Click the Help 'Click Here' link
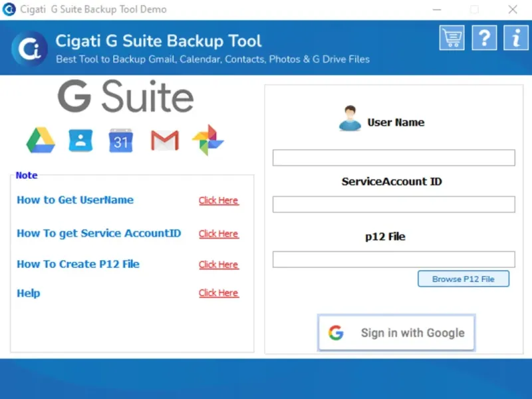Screen dimensions: 532x399 pos(218,293)
